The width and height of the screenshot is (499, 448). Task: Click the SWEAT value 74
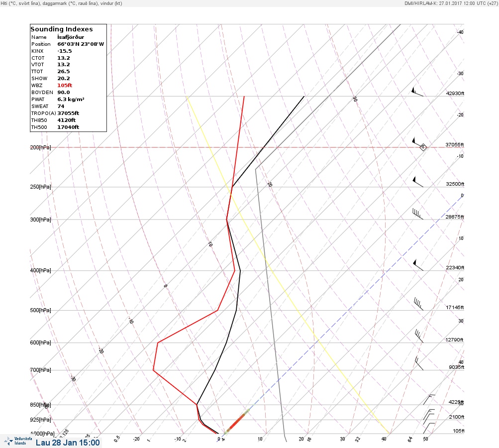[x=61, y=107]
